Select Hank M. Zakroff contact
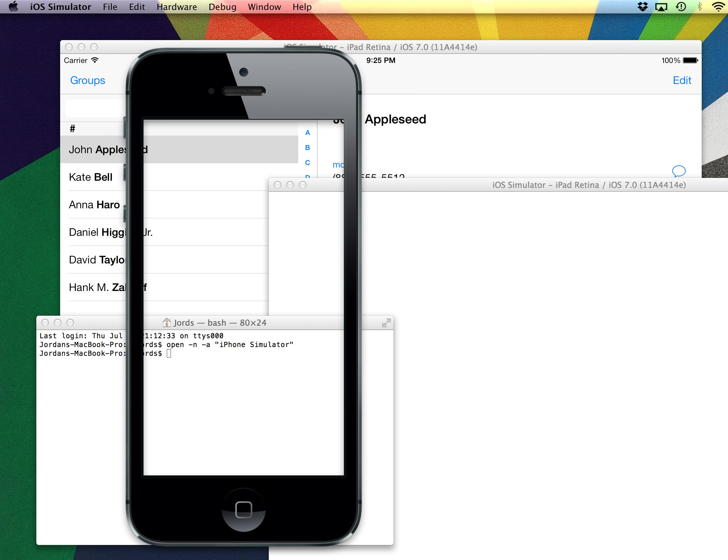The width and height of the screenshot is (728, 560). click(x=97, y=287)
